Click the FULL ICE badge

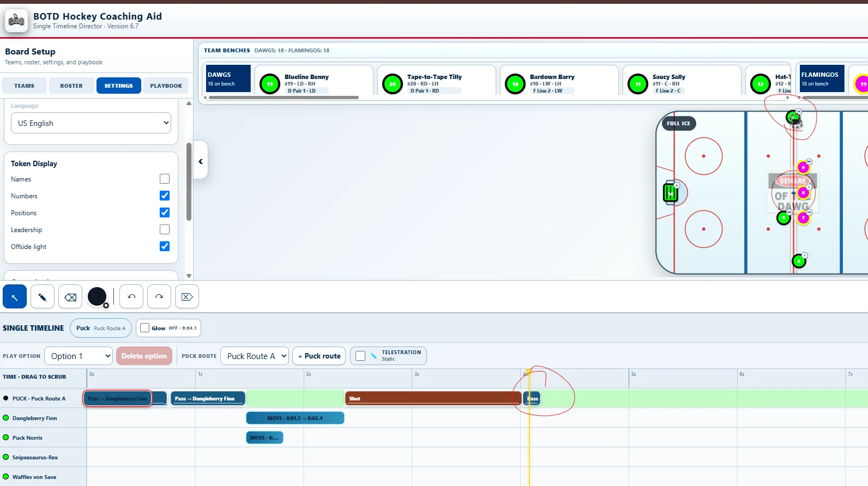click(x=678, y=124)
